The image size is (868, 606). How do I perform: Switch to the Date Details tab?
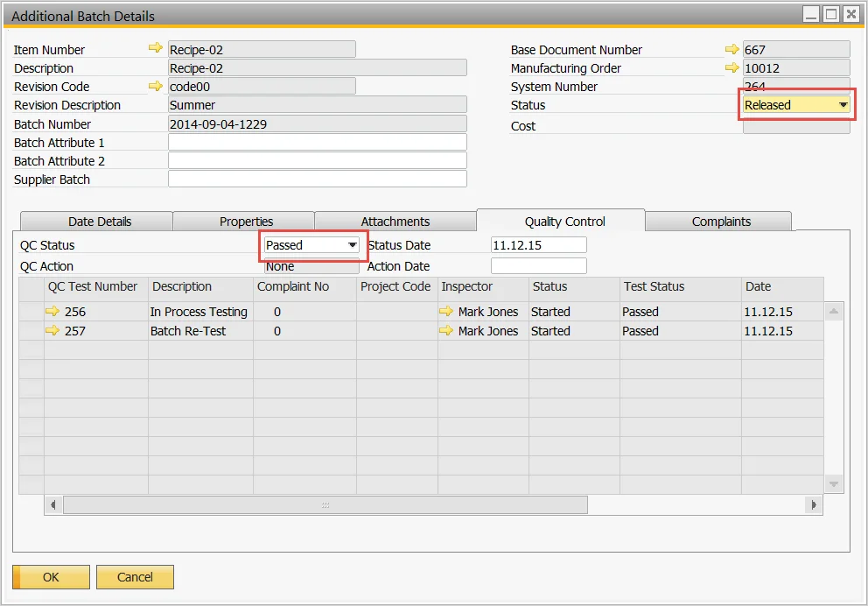click(96, 222)
